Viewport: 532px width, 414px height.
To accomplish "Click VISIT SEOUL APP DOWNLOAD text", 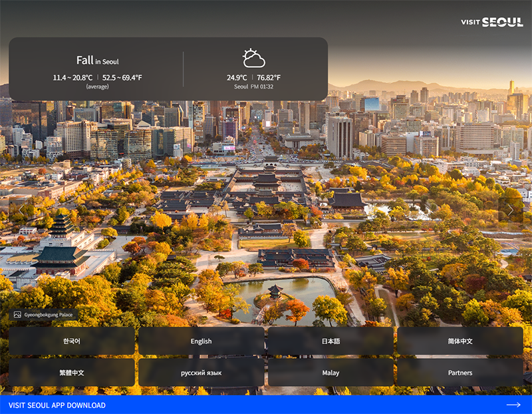I will click(x=57, y=405).
